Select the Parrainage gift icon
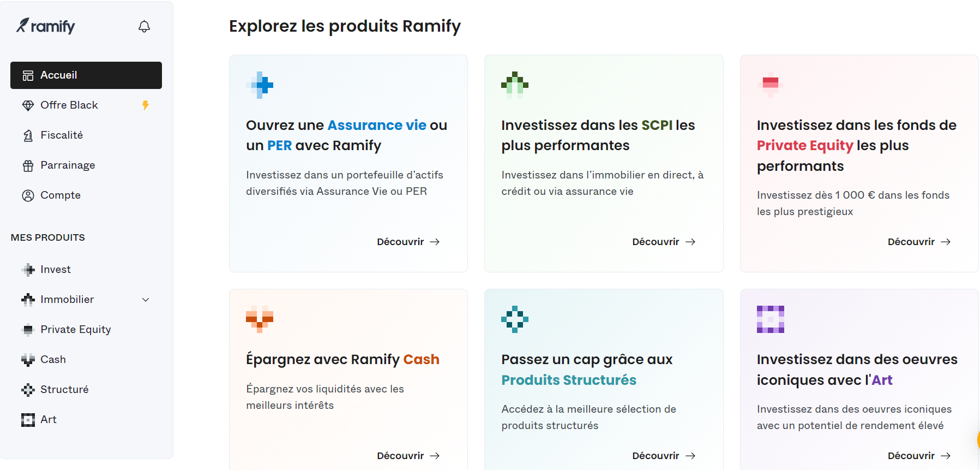This screenshot has width=980, height=470. click(x=28, y=165)
